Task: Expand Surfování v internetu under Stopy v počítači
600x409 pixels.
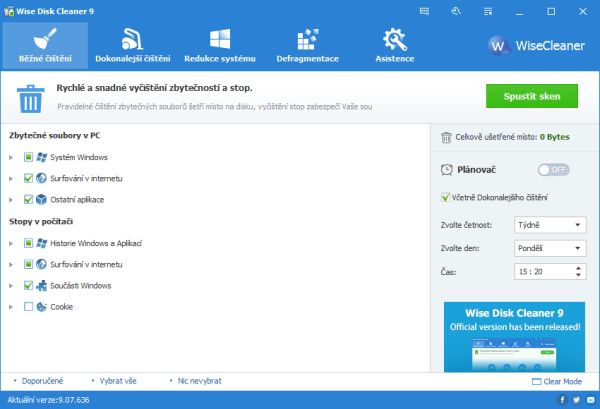Action: (x=11, y=264)
